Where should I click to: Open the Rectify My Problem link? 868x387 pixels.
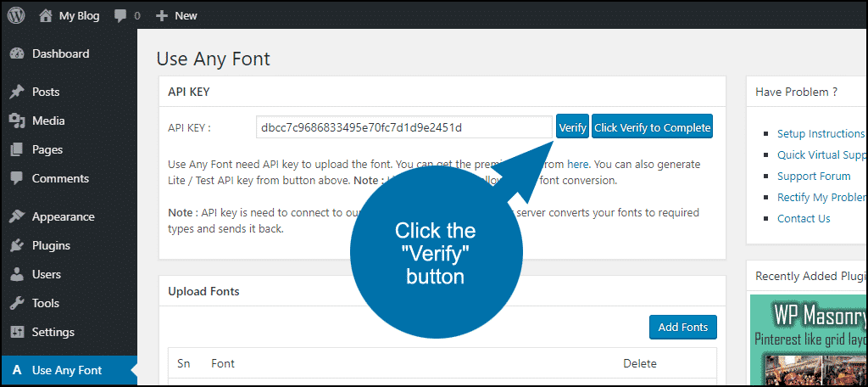tap(821, 198)
